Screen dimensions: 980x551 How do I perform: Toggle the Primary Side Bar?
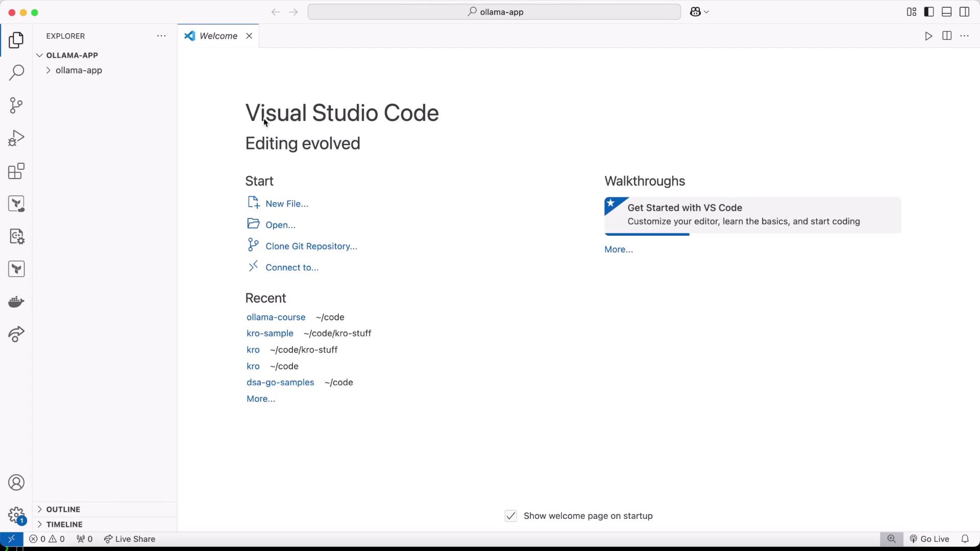(929, 12)
